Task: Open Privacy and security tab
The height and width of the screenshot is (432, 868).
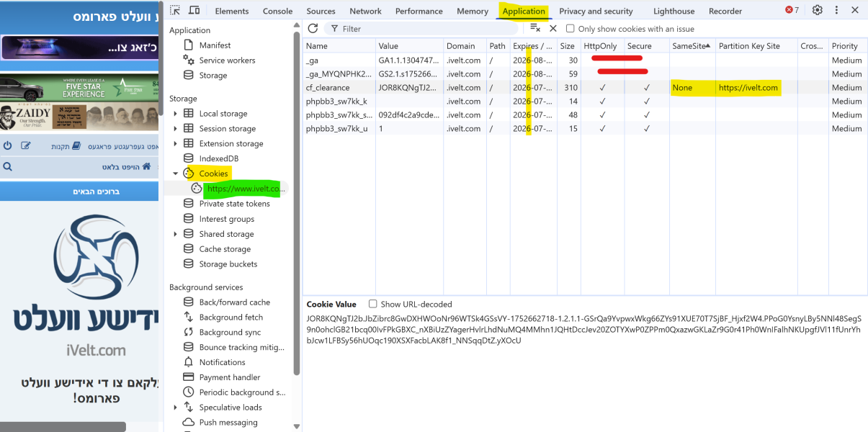Action: (x=596, y=11)
